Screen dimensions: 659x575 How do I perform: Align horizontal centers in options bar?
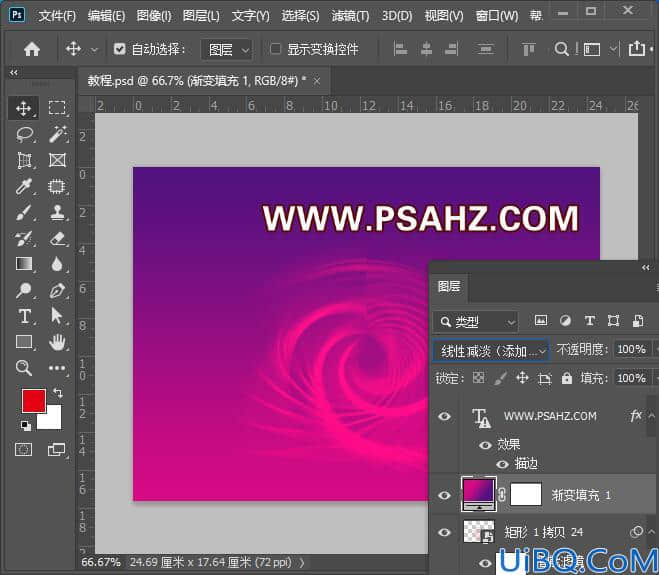(426, 49)
